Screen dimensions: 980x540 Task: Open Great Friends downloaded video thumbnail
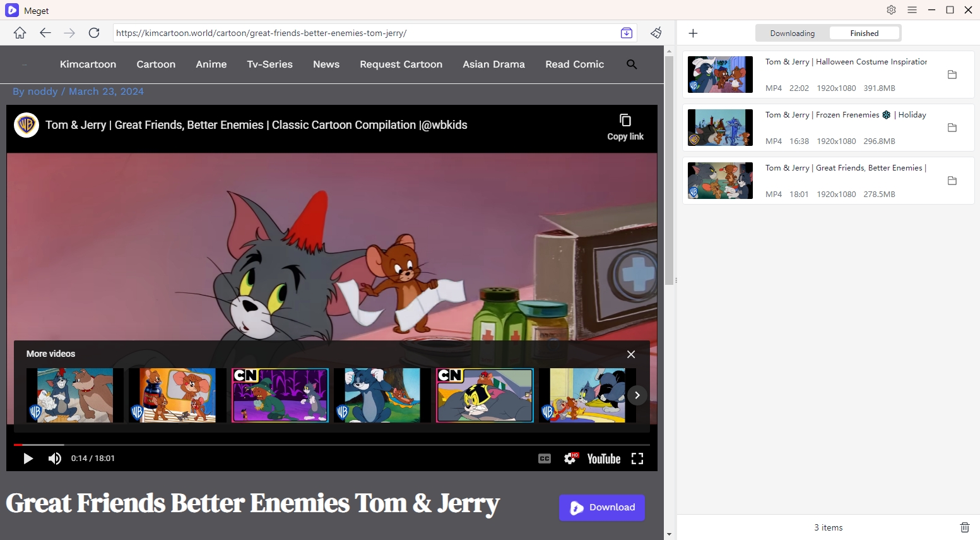[x=720, y=181]
